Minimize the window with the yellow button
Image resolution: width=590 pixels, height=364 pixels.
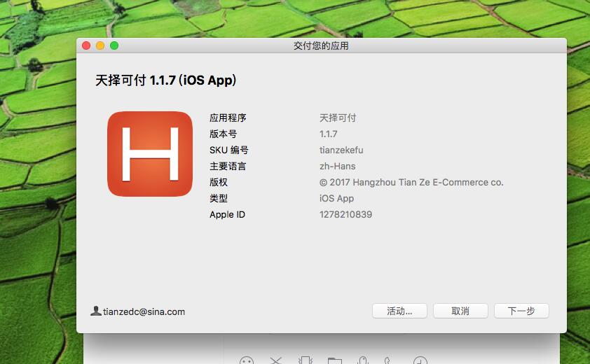coord(100,45)
